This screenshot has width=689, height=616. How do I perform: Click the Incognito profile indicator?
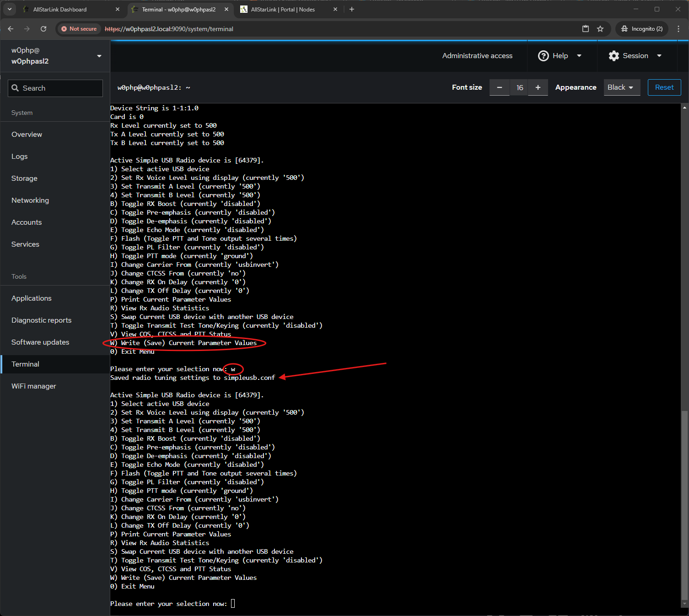(x=642, y=29)
